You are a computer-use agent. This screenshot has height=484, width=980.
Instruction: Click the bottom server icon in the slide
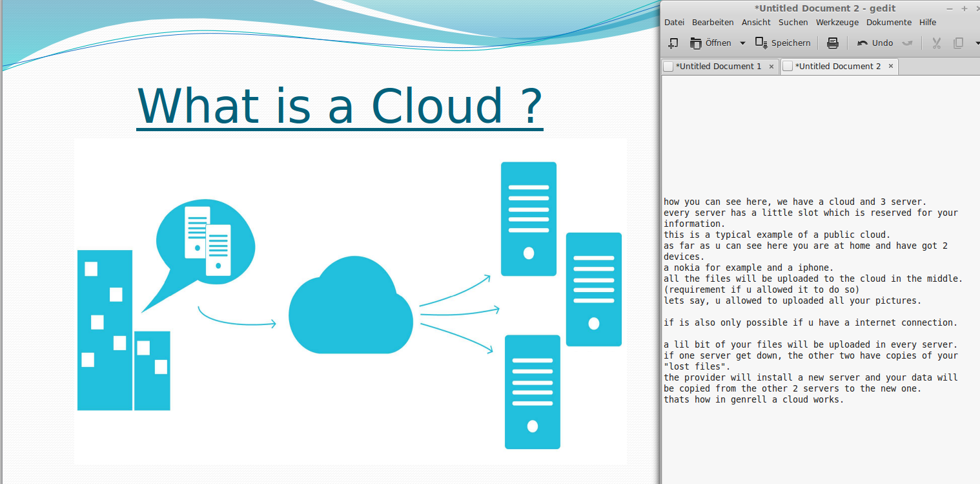point(533,392)
